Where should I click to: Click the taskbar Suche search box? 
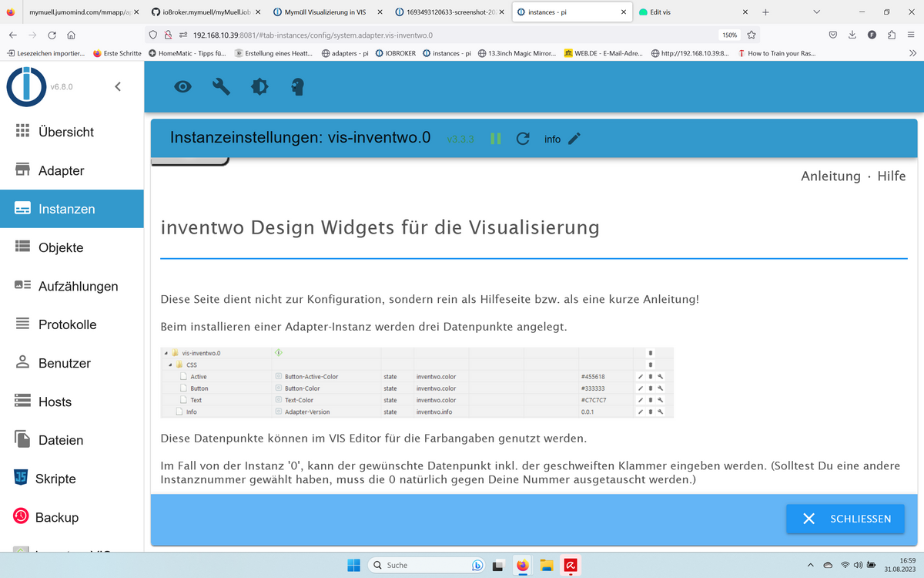[x=427, y=565]
